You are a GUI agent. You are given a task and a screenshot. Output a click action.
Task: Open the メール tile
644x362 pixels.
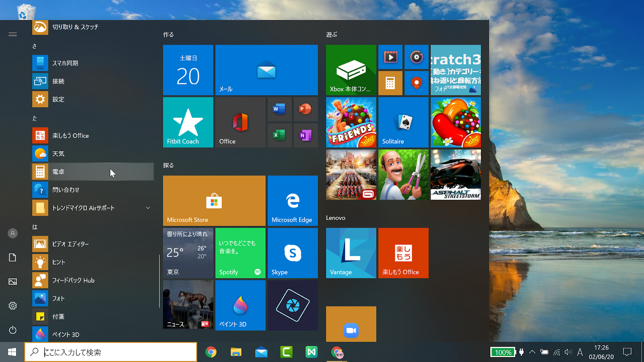[266, 70]
